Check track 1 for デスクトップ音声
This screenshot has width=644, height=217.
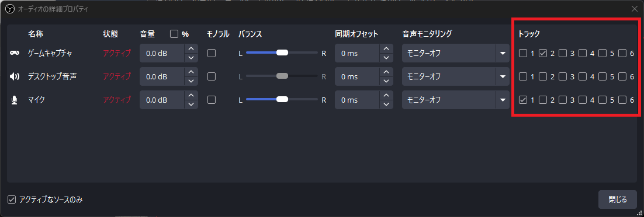[523, 76]
